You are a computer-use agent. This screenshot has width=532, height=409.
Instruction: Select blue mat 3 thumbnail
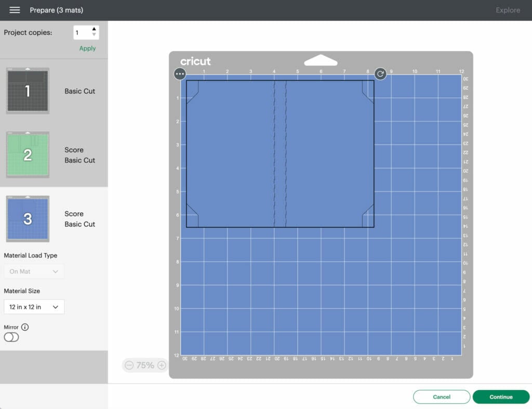28,219
